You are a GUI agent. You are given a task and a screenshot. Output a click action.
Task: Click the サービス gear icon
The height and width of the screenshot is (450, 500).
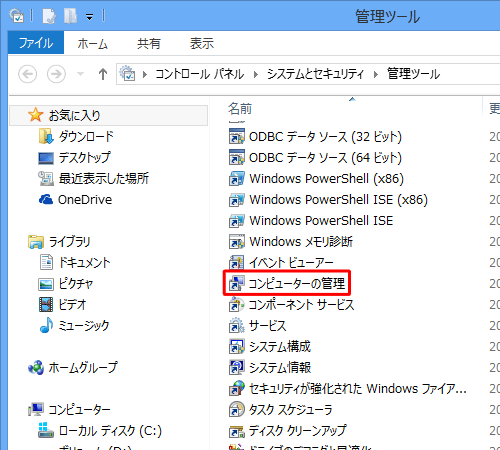(237, 325)
